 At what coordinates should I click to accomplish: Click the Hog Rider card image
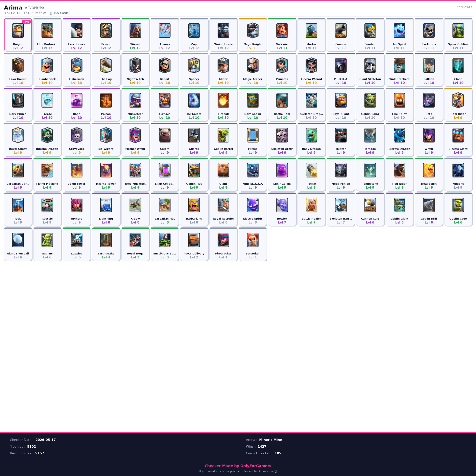(399, 170)
